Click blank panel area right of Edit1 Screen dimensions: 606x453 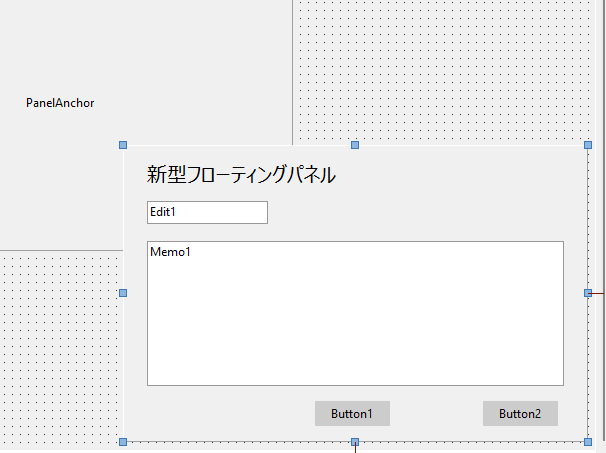click(420, 212)
